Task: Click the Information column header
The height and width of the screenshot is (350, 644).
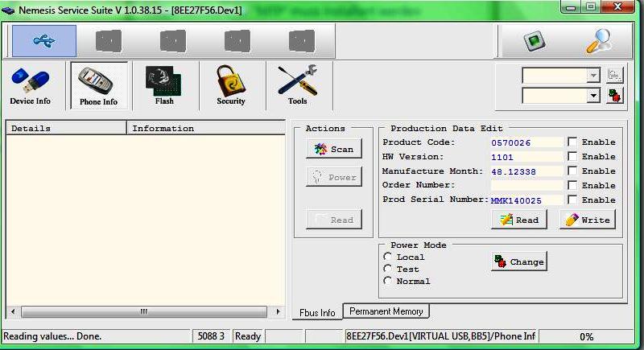Action: coord(206,129)
